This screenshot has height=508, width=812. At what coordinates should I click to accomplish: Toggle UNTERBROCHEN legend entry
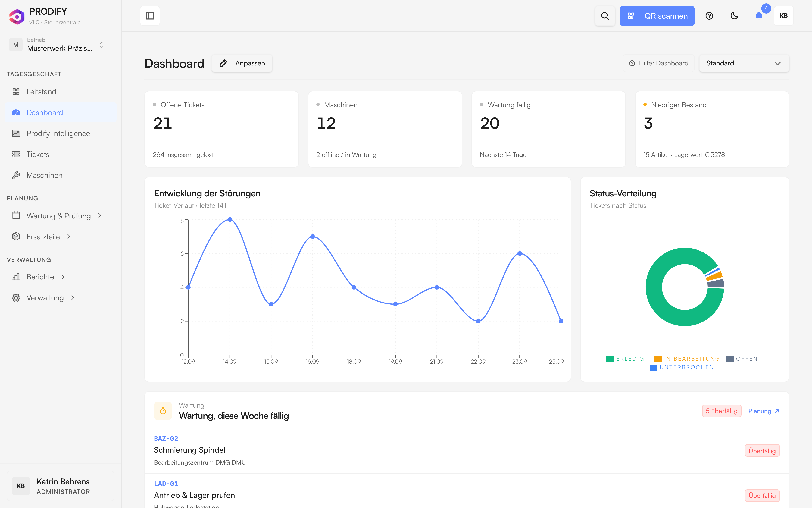click(682, 368)
